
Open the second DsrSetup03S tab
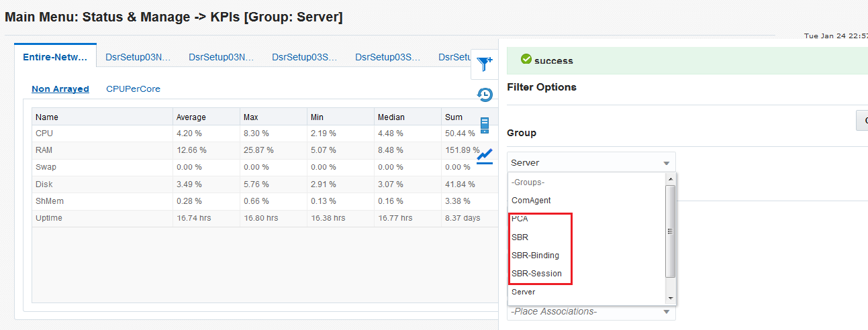point(388,57)
